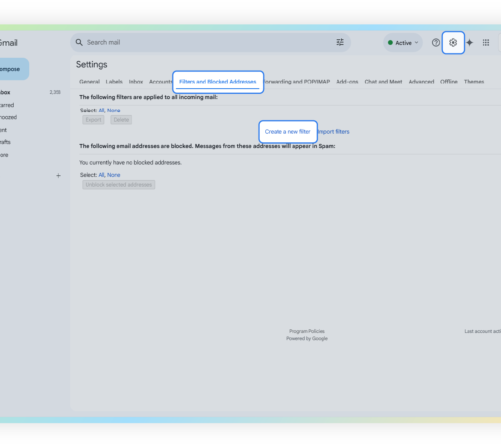Click Create a new filter
501x448 pixels.
point(287,132)
